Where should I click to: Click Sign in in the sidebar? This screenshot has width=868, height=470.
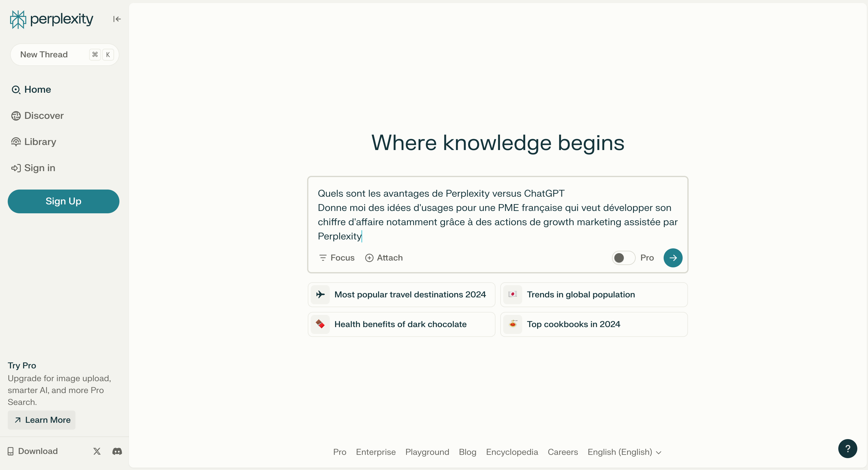(33, 168)
